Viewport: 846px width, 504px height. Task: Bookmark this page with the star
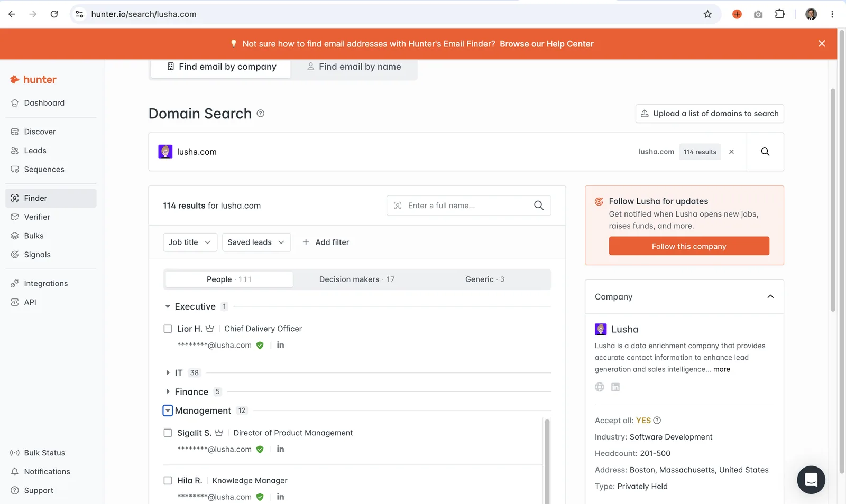click(x=707, y=14)
